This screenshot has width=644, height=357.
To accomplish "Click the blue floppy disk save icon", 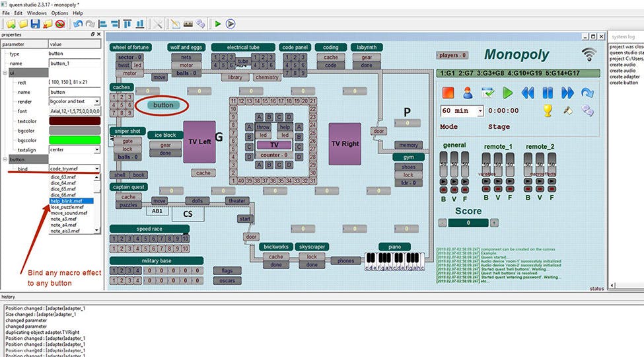I will 36,24.
